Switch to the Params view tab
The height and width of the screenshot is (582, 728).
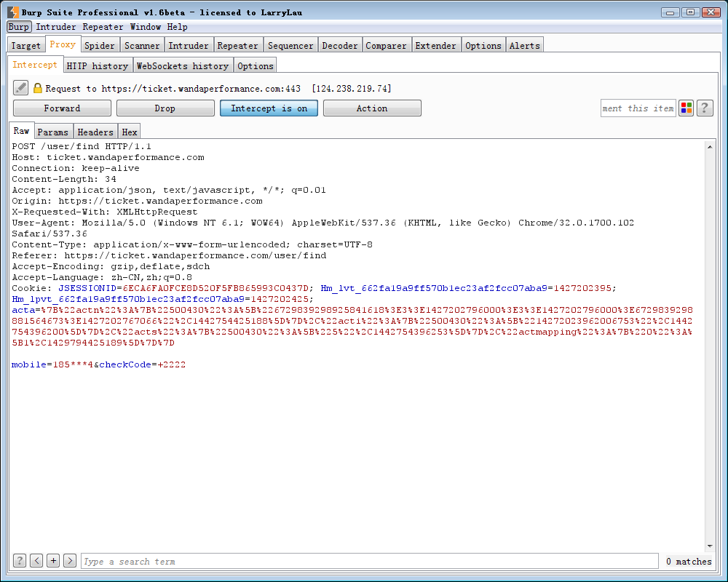coord(53,132)
